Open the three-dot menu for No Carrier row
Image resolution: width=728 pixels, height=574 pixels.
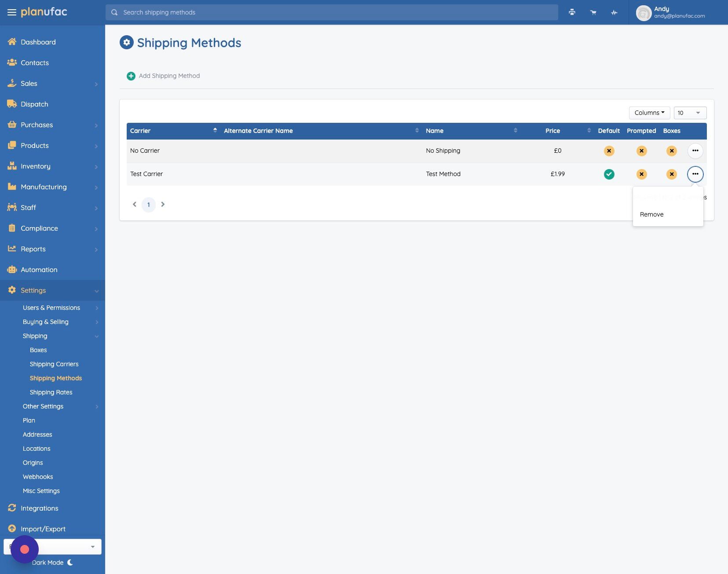(x=695, y=151)
